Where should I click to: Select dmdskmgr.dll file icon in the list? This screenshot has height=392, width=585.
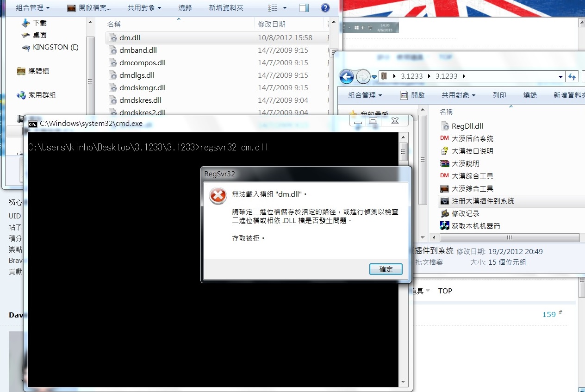pyautogui.click(x=113, y=88)
